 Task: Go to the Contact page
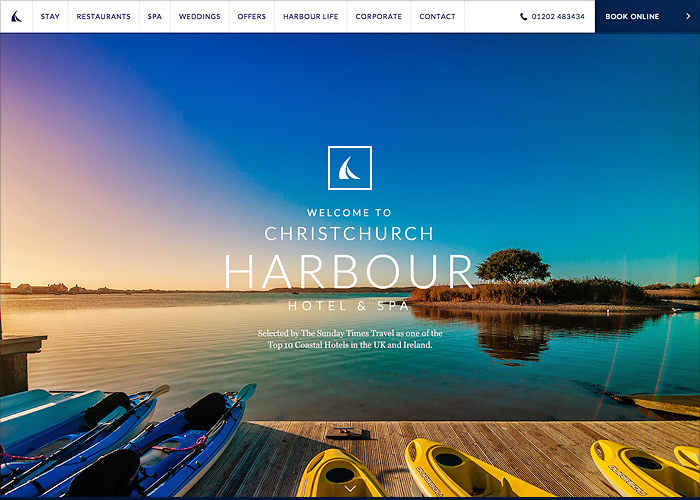click(438, 17)
